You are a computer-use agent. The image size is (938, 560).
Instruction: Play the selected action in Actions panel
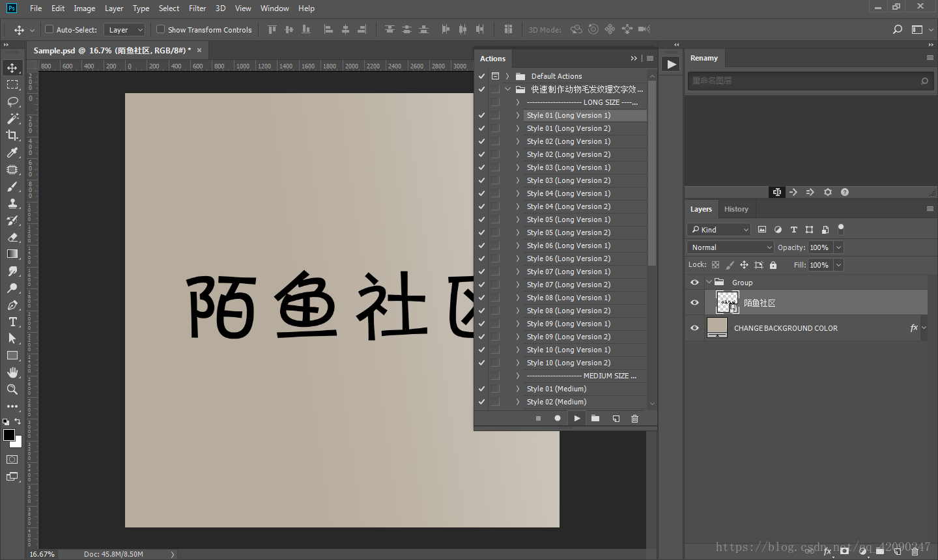click(576, 419)
